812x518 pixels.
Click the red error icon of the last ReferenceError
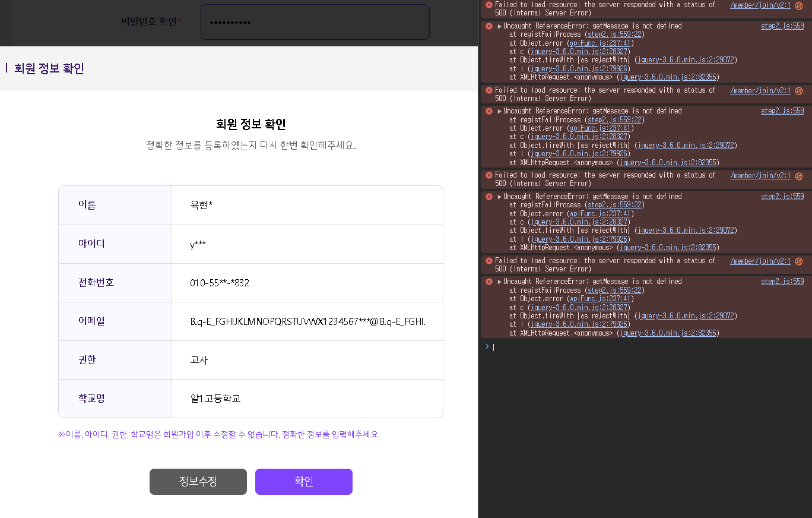pos(489,282)
